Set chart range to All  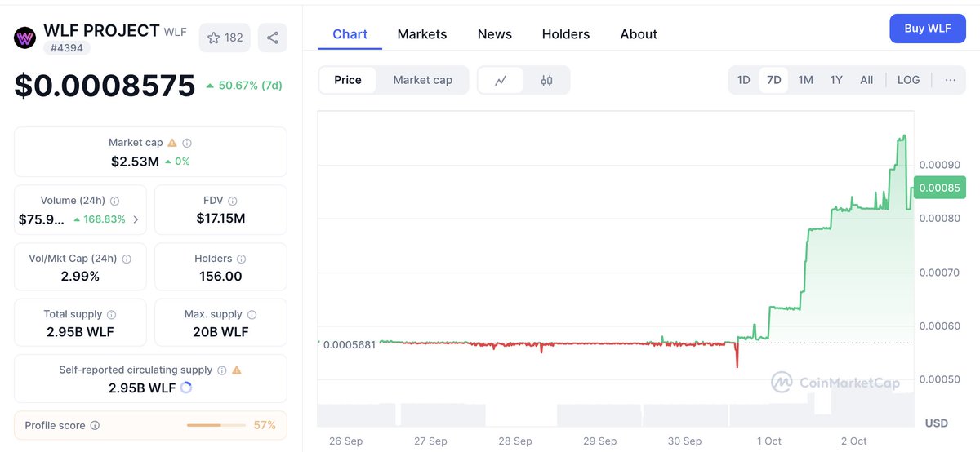pyautogui.click(x=866, y=80)
